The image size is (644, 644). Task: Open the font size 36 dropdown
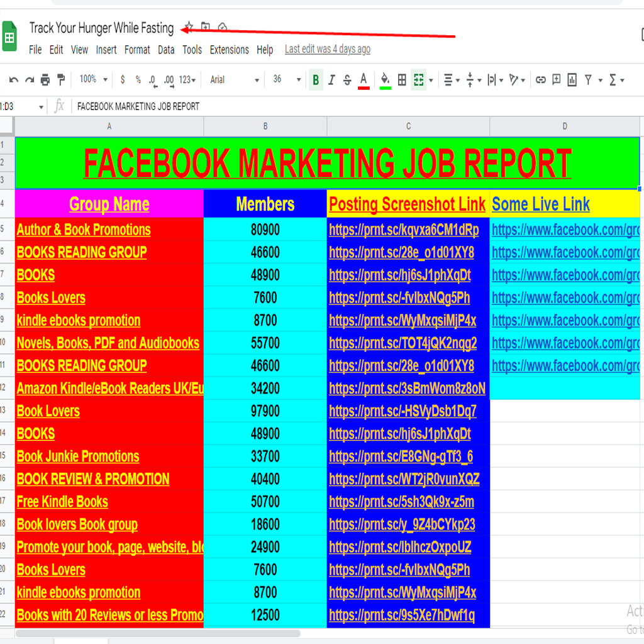point(287,79)
